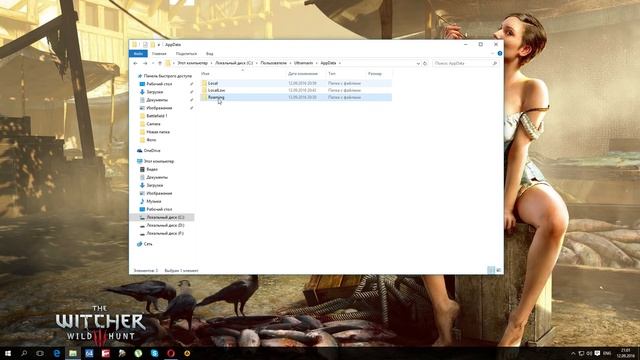Viewport: 640px width, 360px height.
Task: Open the Battlefield 1 folder in sidebar
Action: tap(157, 116)
